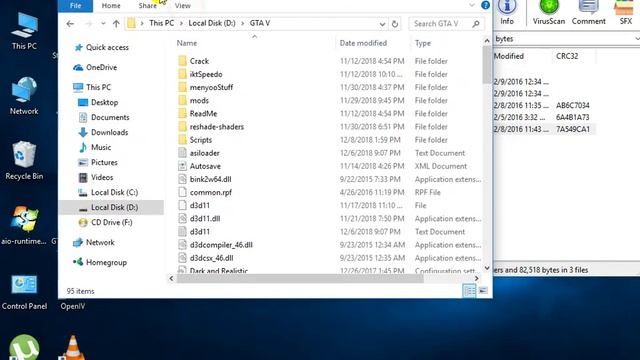Refresh the GTA V folder view
Screen dimensions: 640x360
(395, 24)
